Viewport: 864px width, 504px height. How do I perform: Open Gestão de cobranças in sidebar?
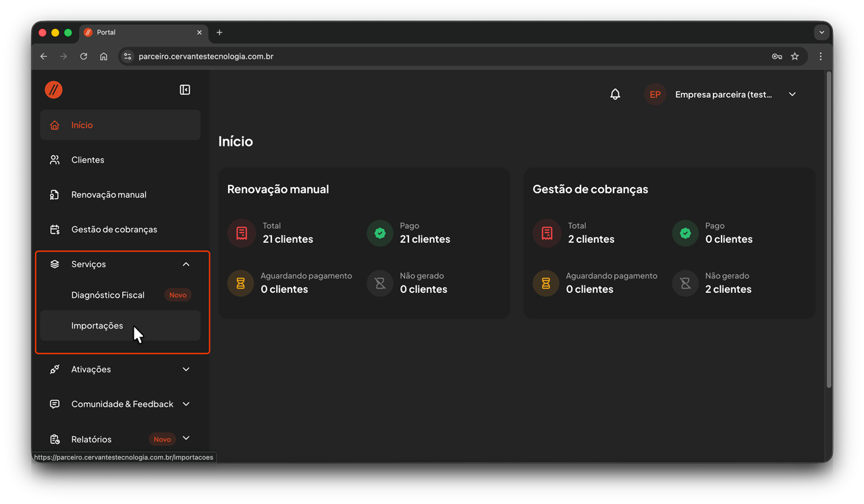114,229
